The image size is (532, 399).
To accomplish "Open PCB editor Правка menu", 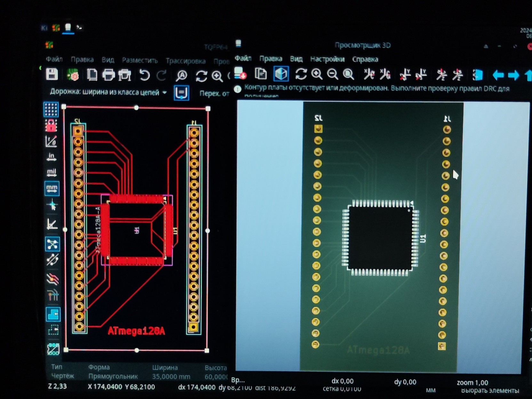I will pos(82,60).
